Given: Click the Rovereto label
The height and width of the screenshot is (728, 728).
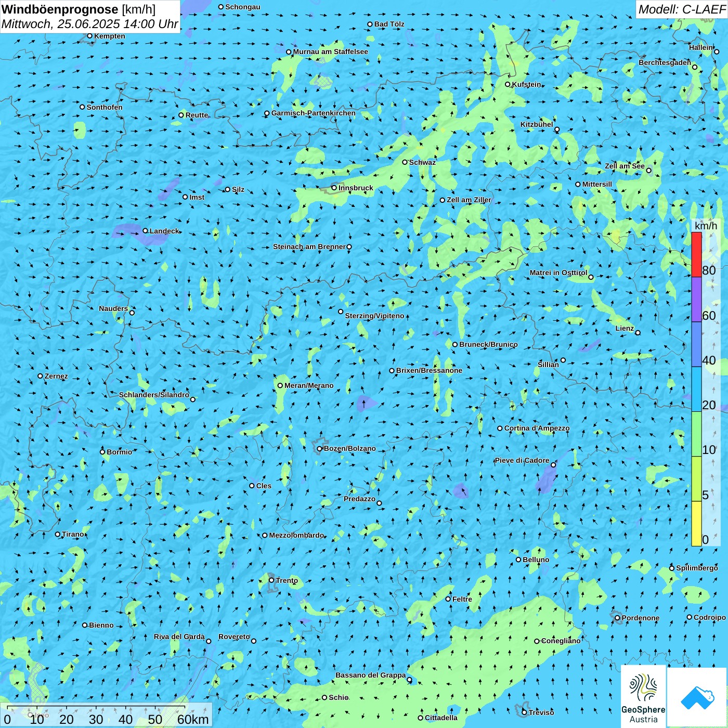Looking at the screenshot, I should point(234,636).
